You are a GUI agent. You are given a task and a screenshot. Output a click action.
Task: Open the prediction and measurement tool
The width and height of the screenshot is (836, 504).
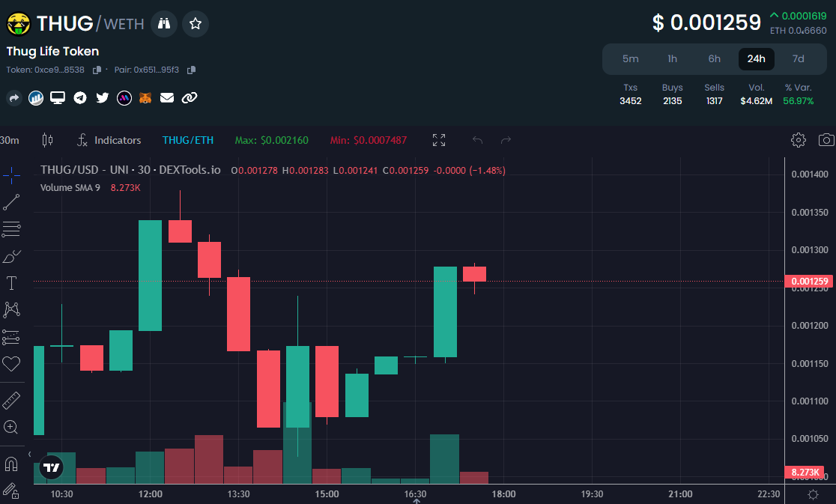(x=11, y=337)
